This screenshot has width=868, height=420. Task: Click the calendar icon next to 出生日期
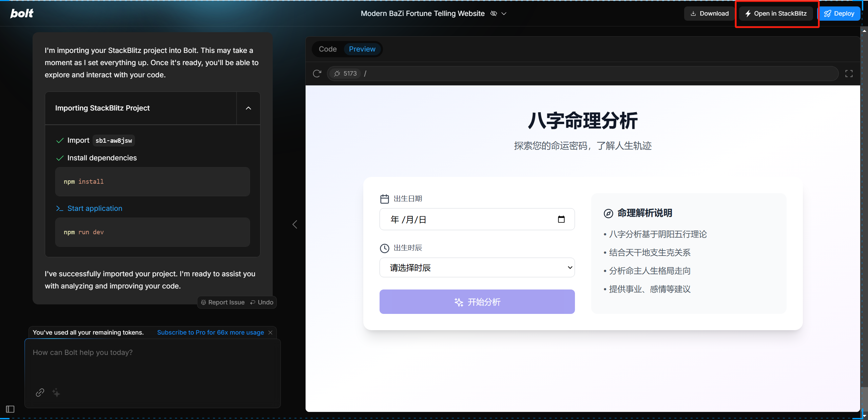385,198
